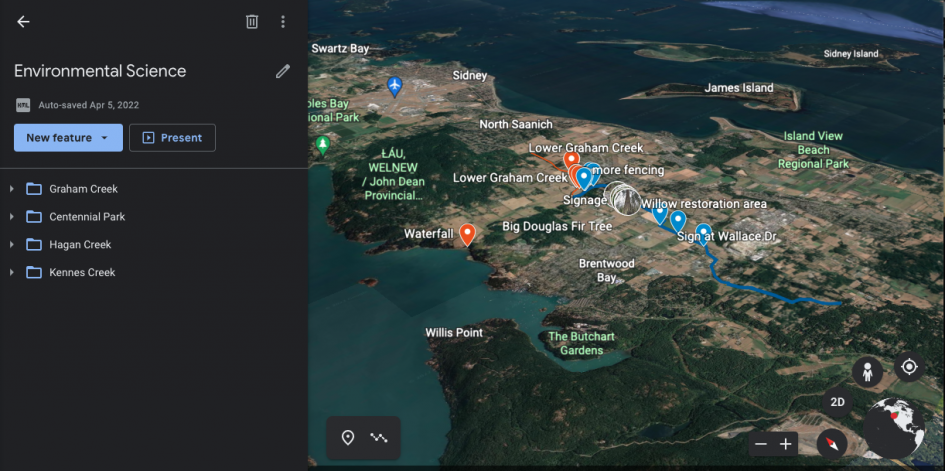Reset orientation with the compass
945x471 pixels.
pos(831,443)
